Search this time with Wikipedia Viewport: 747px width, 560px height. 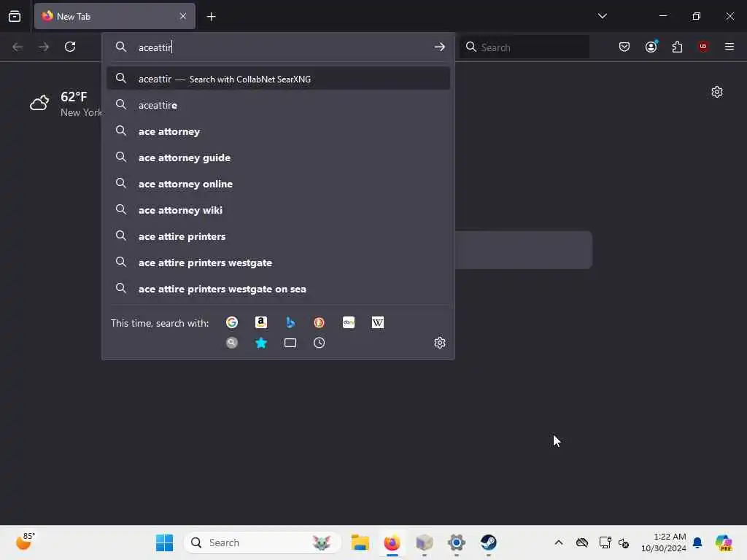click(378, 323)
